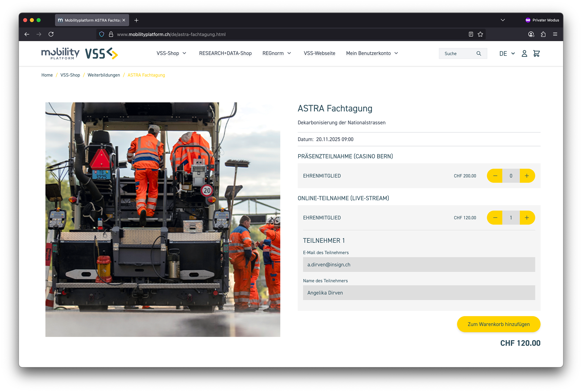Click the TEILNEHMER 1 heading
582x392 pixels.
click(324, 241)
